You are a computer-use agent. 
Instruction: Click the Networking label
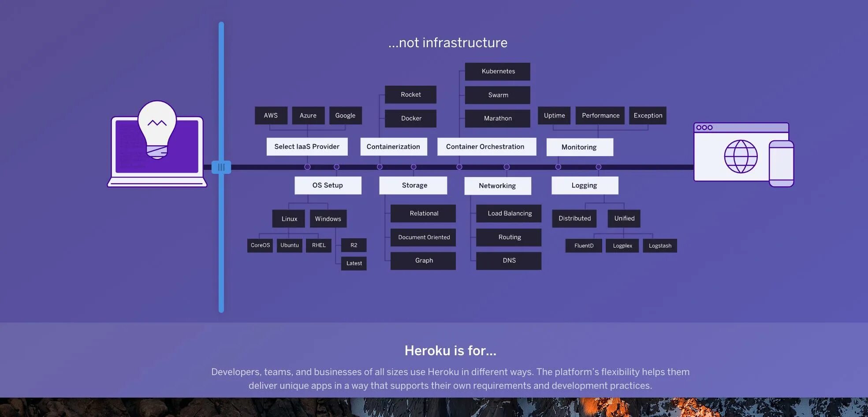[498, 186]
